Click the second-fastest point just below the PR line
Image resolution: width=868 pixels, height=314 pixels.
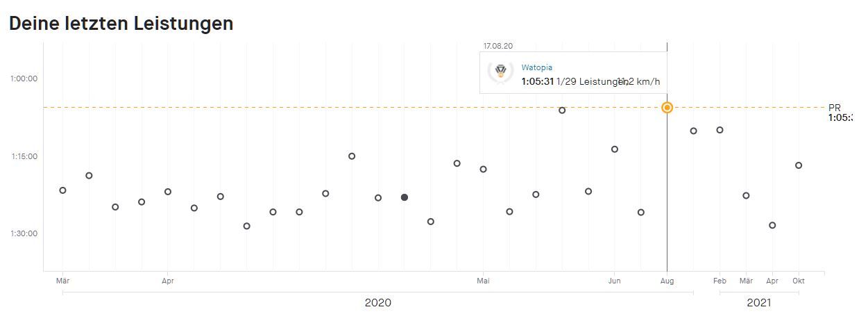pos(562,110)
